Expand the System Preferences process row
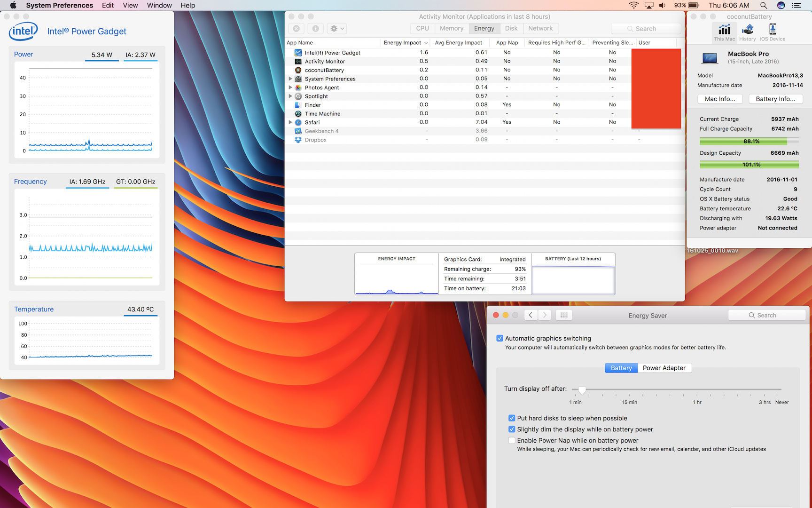Screen dimensions: 812x508 point(290,79)
